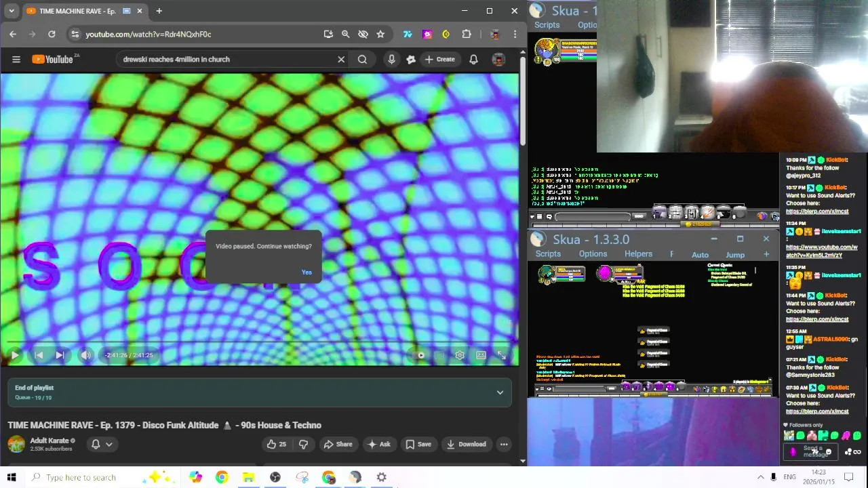The height and width of the screenshot is (488, 868).
Task: Open the Adult Karate channel name
Action: 49,441
